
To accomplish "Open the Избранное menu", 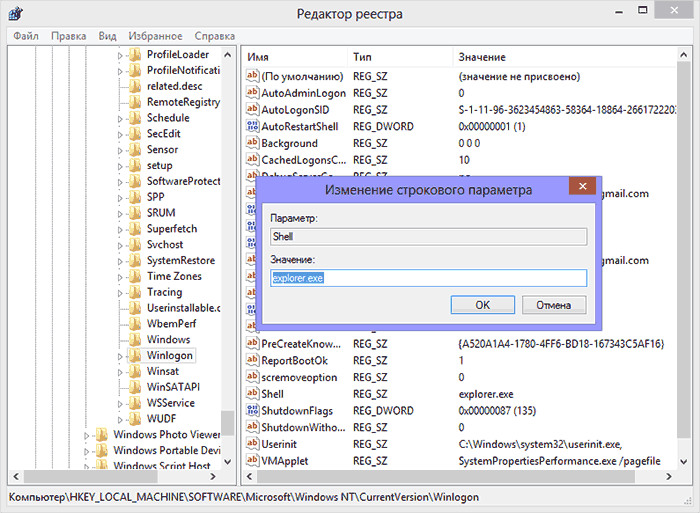I will tap(155, 36).
